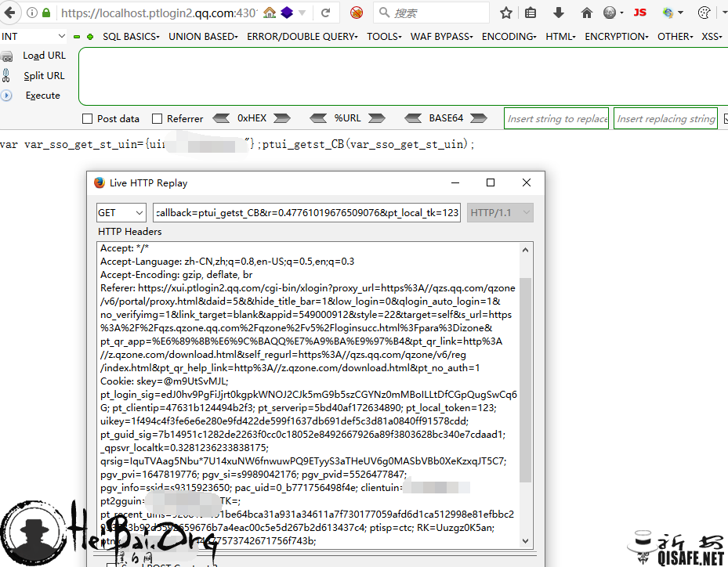Click left arrow beside 0xHEX to decode
The width and height of the screenshot is (728, 567).
221,119
